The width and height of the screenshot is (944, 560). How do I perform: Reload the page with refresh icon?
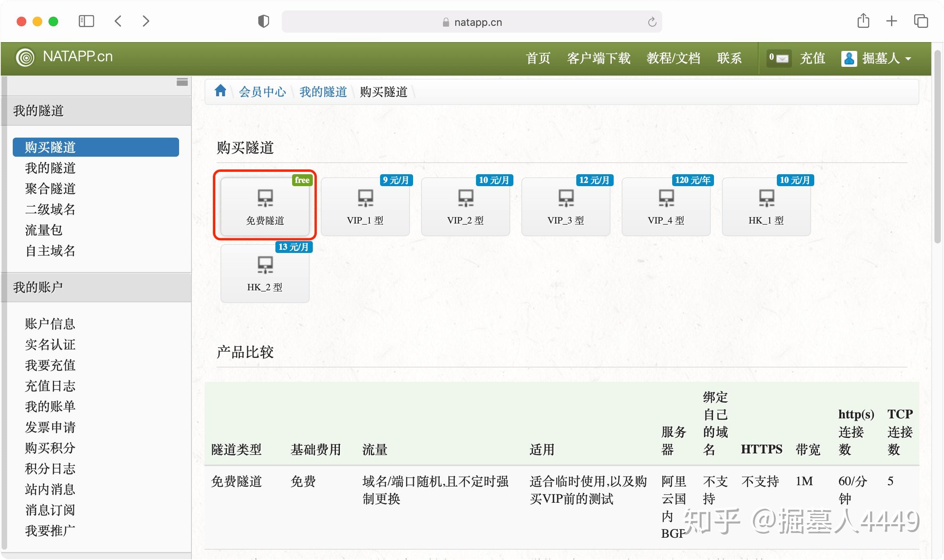click(652, 22)
